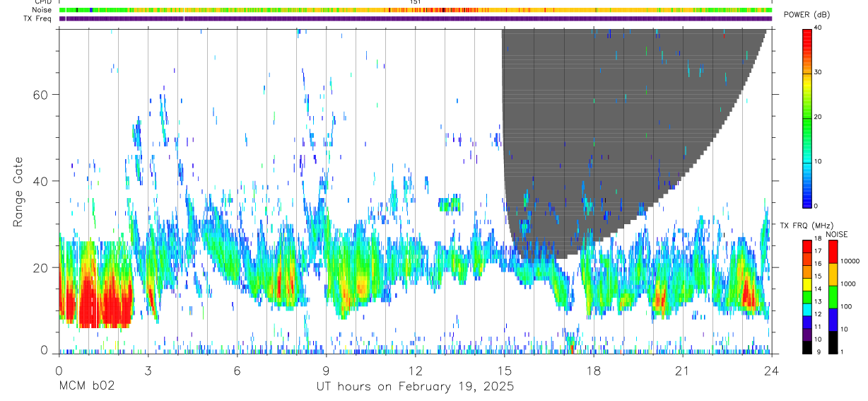This screenshot has width=868, height=401.
Task: Click the 11 label in TX FRQ legend
Action: click(819, 327)
